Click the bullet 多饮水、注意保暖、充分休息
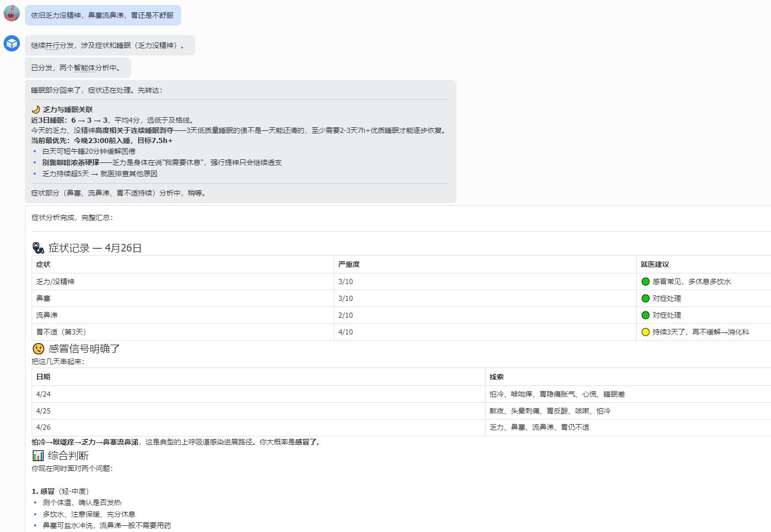 89,514
